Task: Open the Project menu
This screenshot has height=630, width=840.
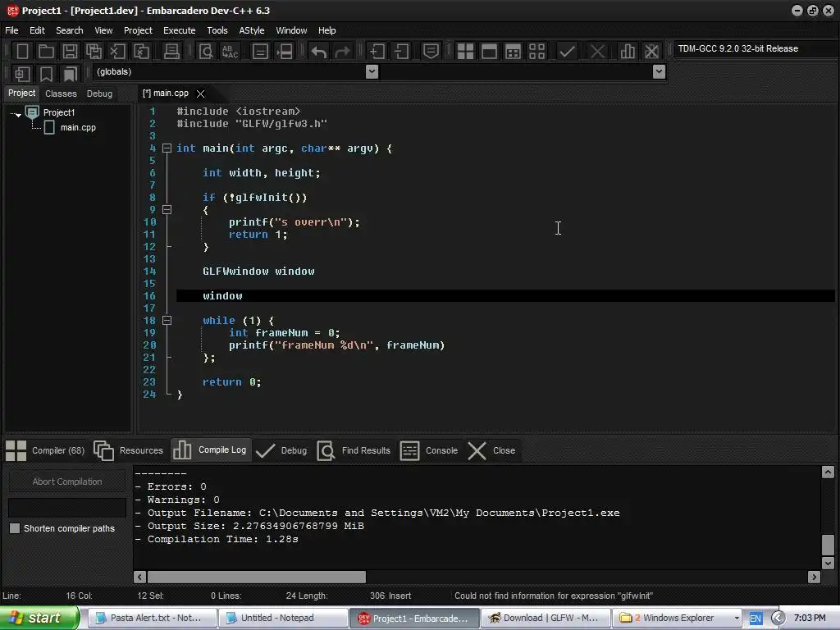Action: pos(138,30)
